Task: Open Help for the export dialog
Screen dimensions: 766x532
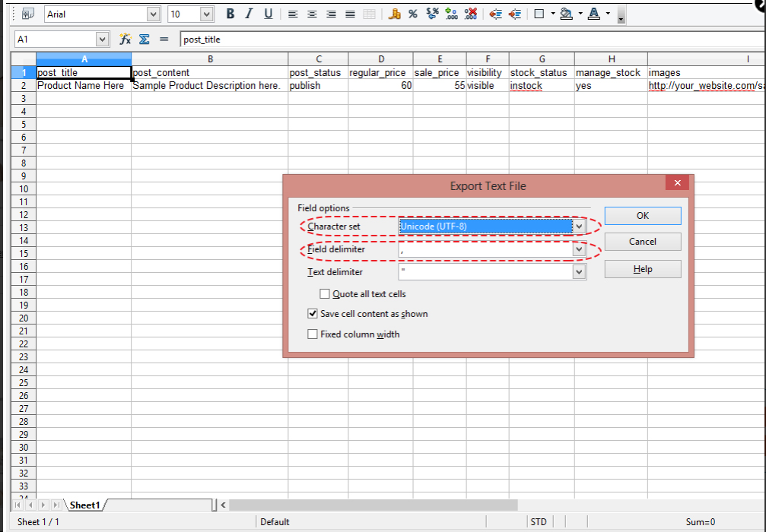Action: tap(643, 269)
